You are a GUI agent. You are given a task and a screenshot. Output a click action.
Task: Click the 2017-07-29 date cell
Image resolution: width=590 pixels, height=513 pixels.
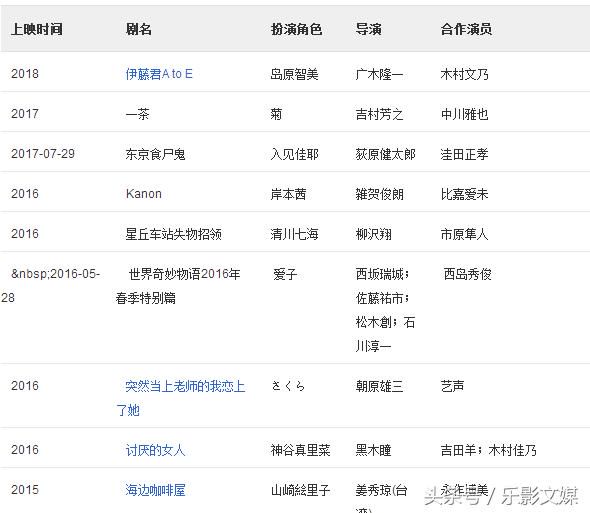point(43,154)
